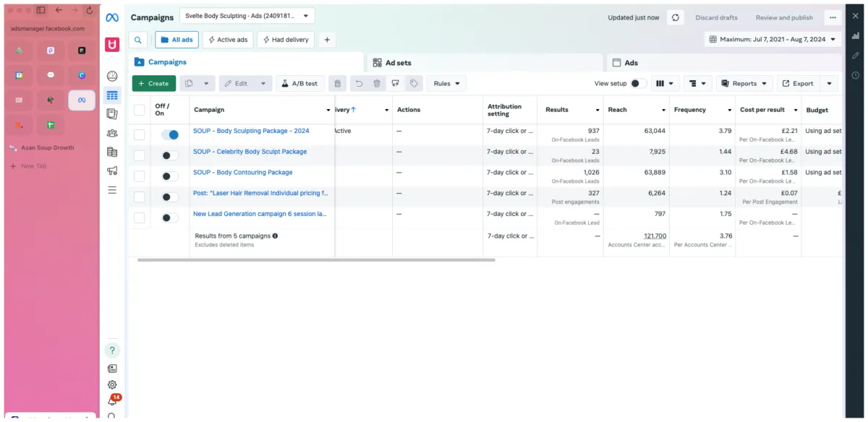
Task: Open the Reports dropdown
Action: 744,84
